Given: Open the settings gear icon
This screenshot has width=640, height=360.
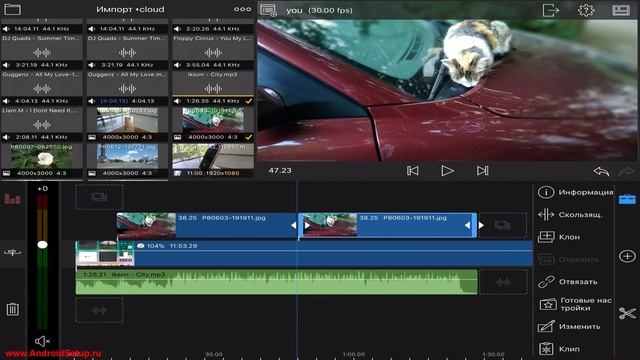Looking at the screenshot, I should [x=586, y=10].
